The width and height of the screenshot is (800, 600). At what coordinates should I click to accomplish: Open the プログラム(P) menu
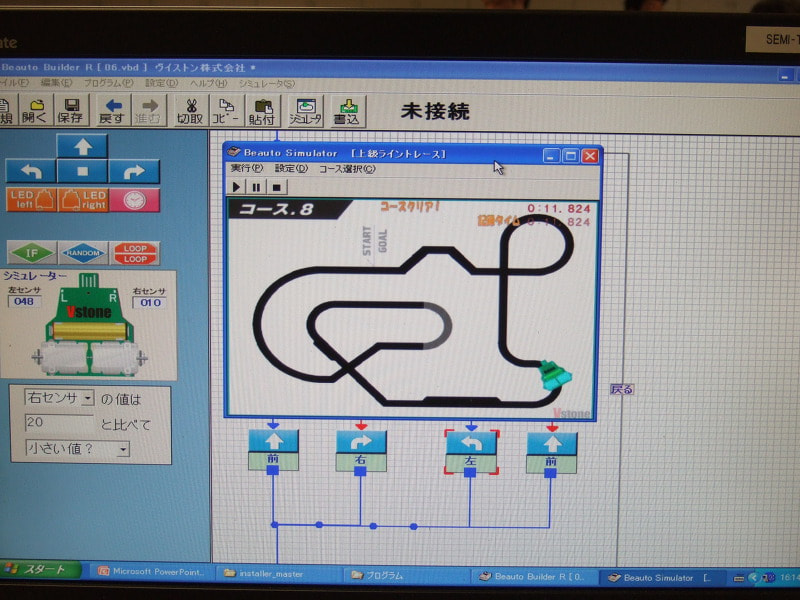pyautogui.click(x=104, y=83)
